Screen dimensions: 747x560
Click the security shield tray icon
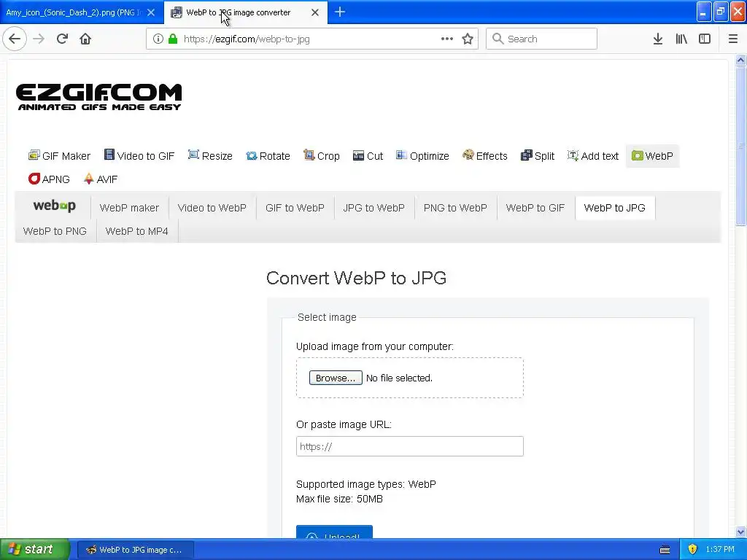692,549
